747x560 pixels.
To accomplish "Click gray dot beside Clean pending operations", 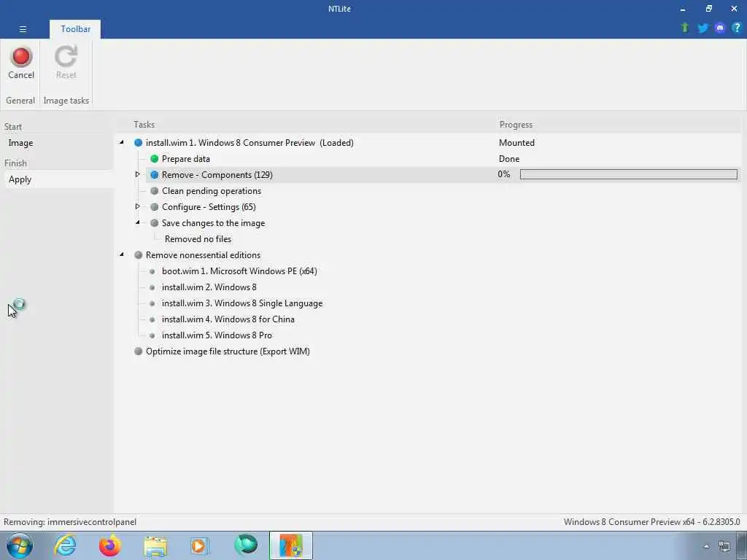I will tap(155, 191).
